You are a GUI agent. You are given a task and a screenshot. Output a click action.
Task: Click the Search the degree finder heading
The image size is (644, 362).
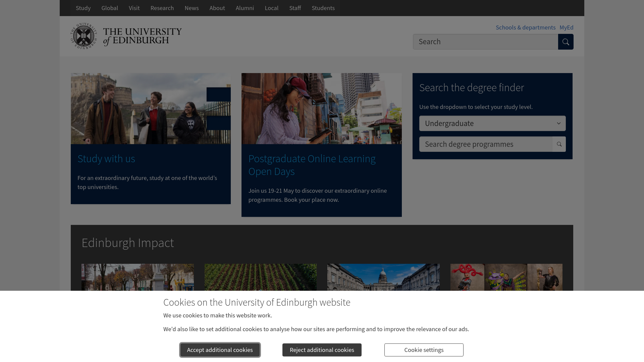tap(472, 87)
